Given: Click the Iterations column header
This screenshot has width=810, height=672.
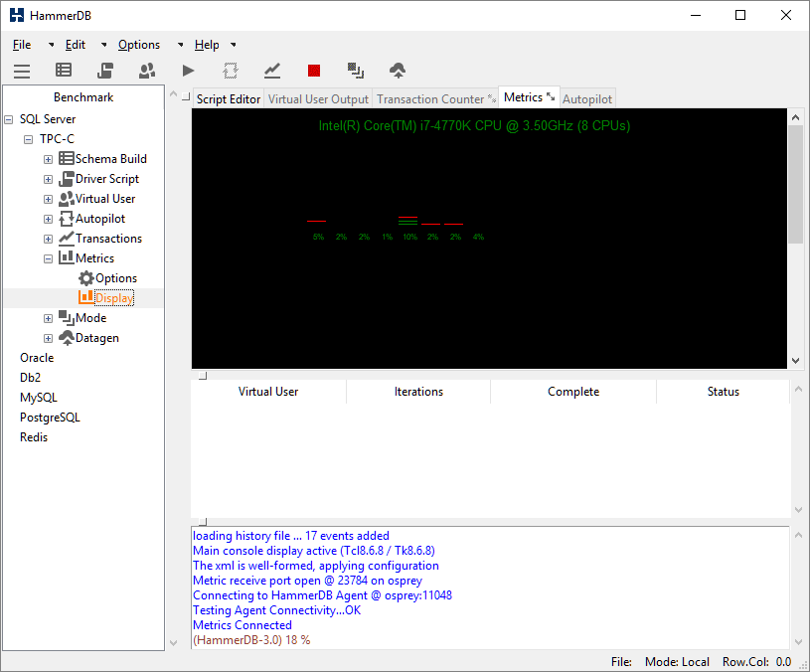Looking at the screenshot, I should pyautogui.click(x=418, y=392).
